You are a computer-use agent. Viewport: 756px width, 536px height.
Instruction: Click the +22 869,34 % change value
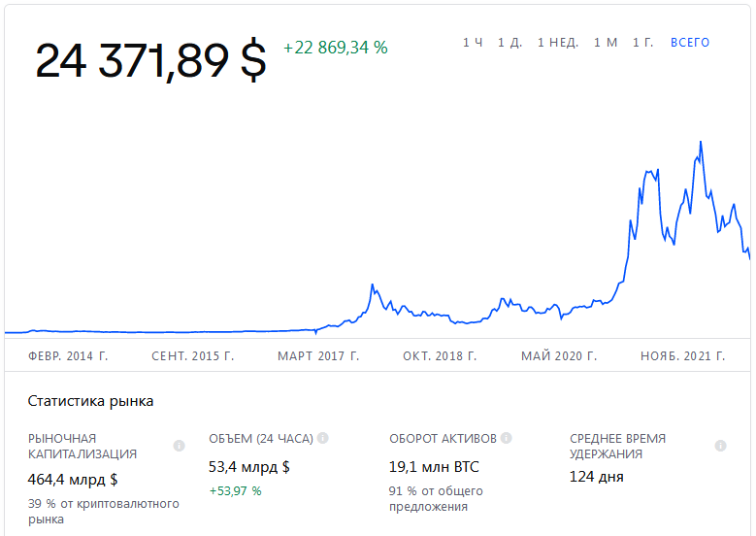click(x=336, y=48)
